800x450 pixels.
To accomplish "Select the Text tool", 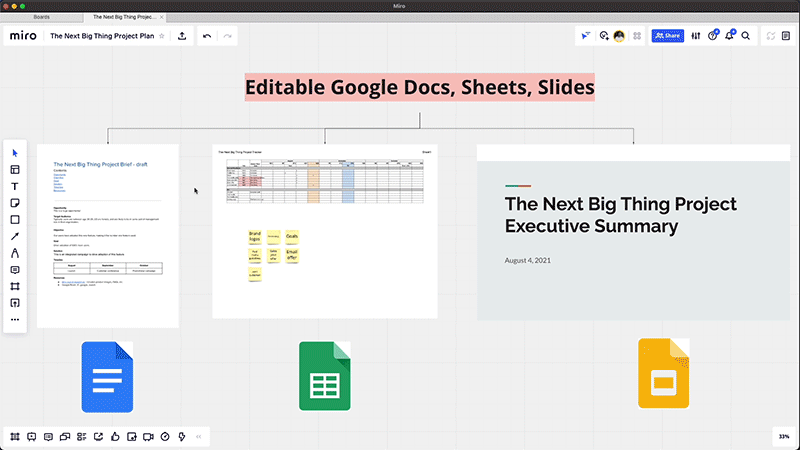I will point(15,186).
